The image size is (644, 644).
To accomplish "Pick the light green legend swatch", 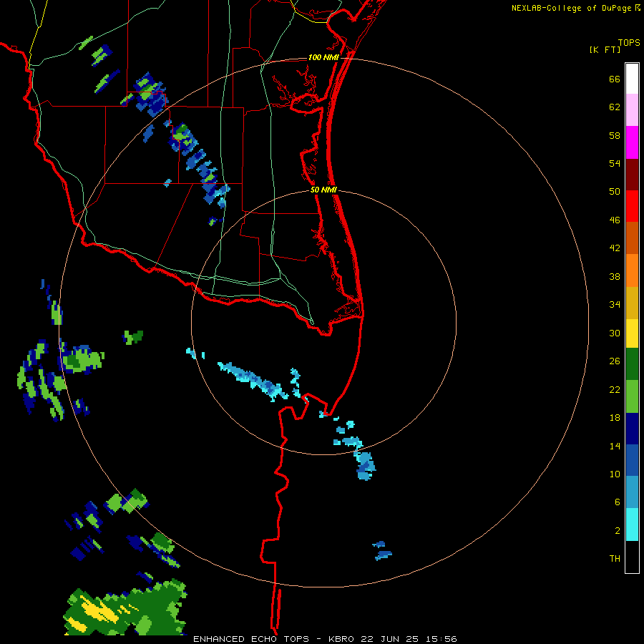I will tap(632, 396).
